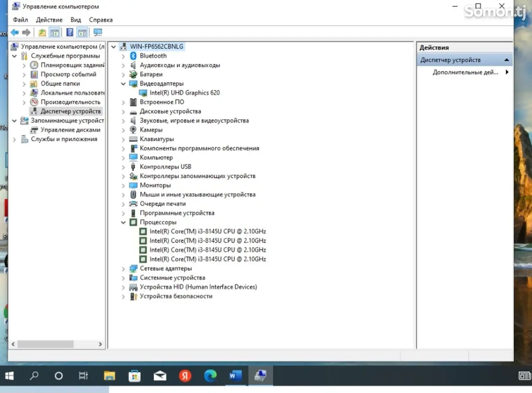Select Общие папки in left tree

tap(60, 84)
